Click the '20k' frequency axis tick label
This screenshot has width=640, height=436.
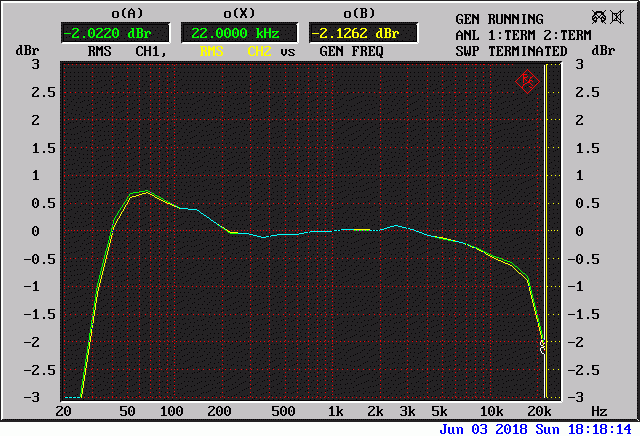(x=539, y=411)
